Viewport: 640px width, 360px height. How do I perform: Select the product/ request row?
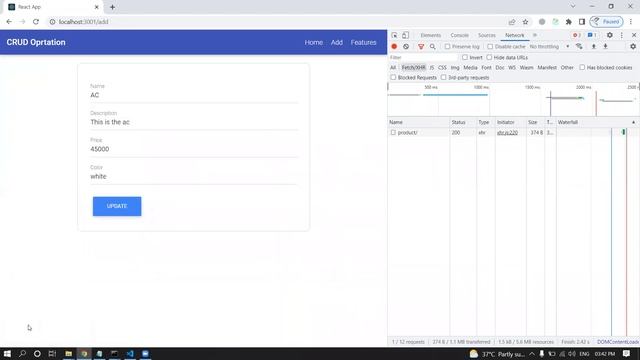coord(513,132)
